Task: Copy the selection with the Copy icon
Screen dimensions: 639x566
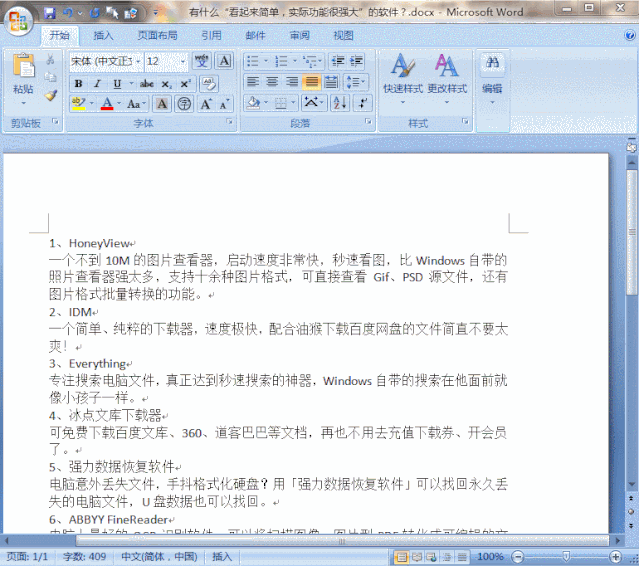Action: pos(51,77)
